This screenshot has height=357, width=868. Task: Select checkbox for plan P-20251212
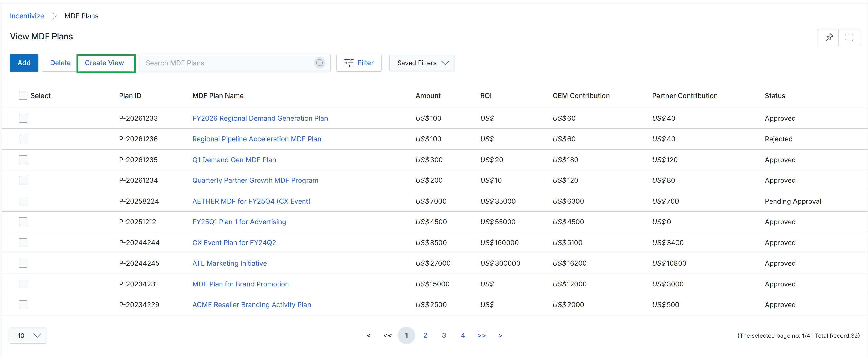(23, 222)
